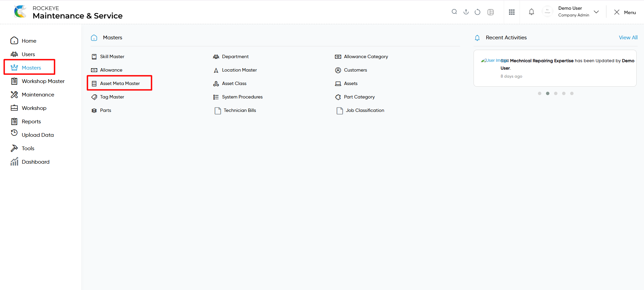Select the fourth carousel dot

point(564,93)
